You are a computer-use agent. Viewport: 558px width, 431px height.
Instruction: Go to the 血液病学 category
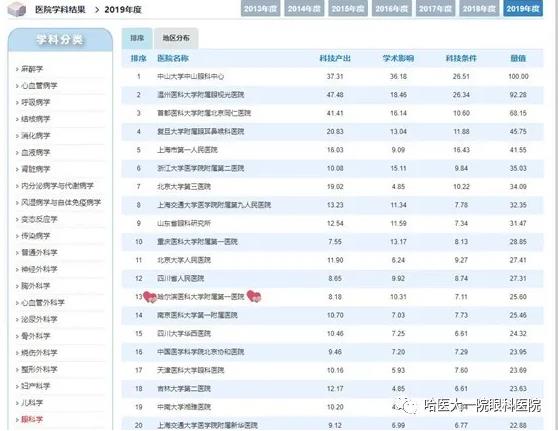point(36,152)
